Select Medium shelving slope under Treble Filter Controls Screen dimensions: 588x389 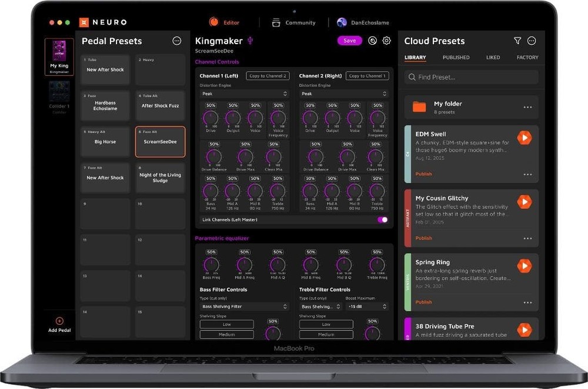tap(326, 334)
